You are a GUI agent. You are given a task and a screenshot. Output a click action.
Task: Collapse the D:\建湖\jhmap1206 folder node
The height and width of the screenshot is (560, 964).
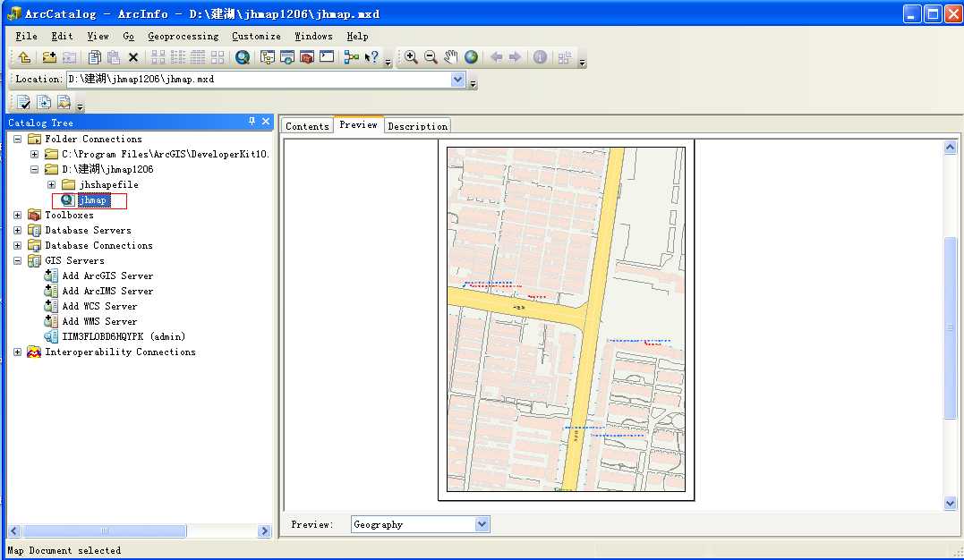pos(34,170)
